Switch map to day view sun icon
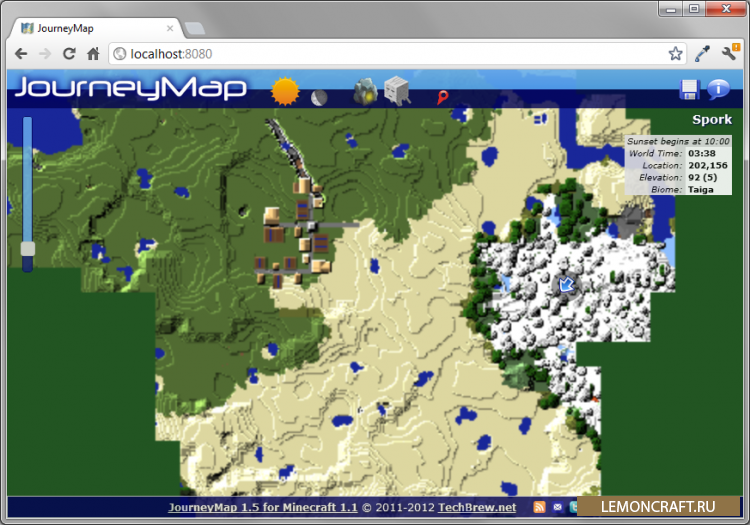Image resolution: width=750 pixels, height=525 pixels. (x=285, y=92)
